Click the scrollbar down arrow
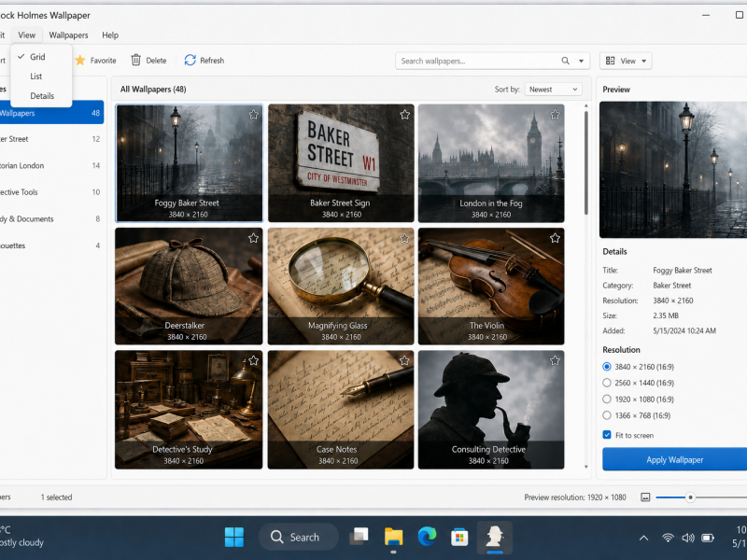This screenshot has height=560, width=747. pos(586,468)
